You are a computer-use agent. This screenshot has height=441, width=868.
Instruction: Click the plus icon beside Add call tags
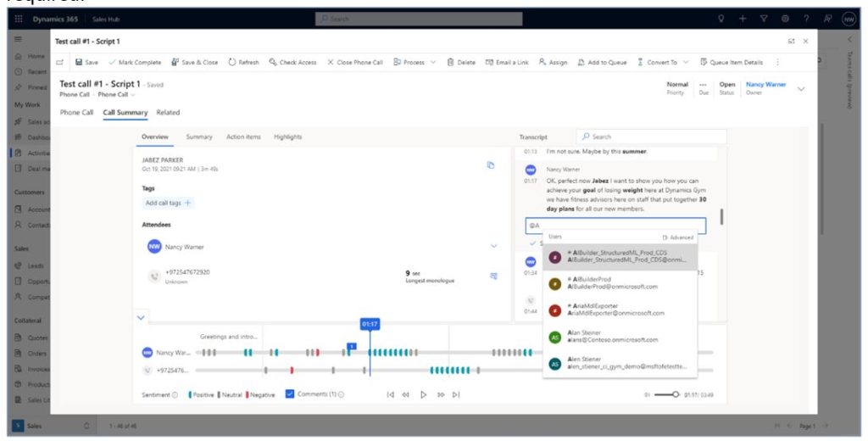pyautogui.click(x=187, y=203)
